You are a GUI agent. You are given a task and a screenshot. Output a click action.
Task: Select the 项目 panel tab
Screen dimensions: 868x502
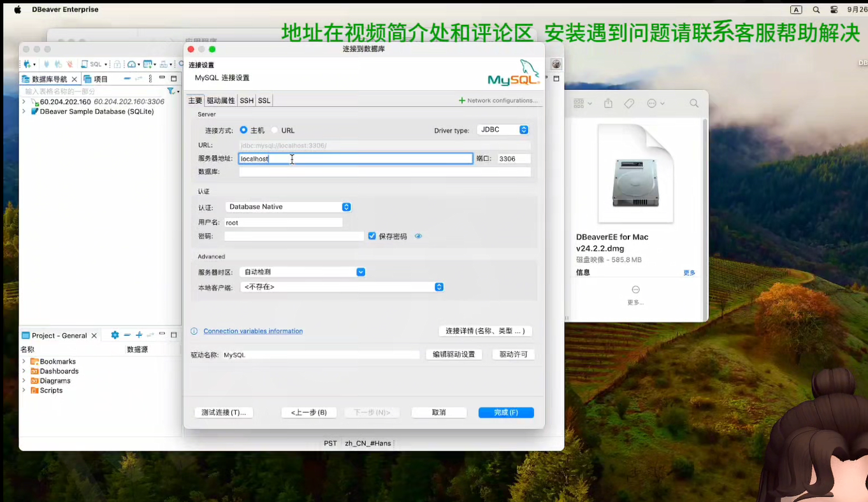[96, 79]
